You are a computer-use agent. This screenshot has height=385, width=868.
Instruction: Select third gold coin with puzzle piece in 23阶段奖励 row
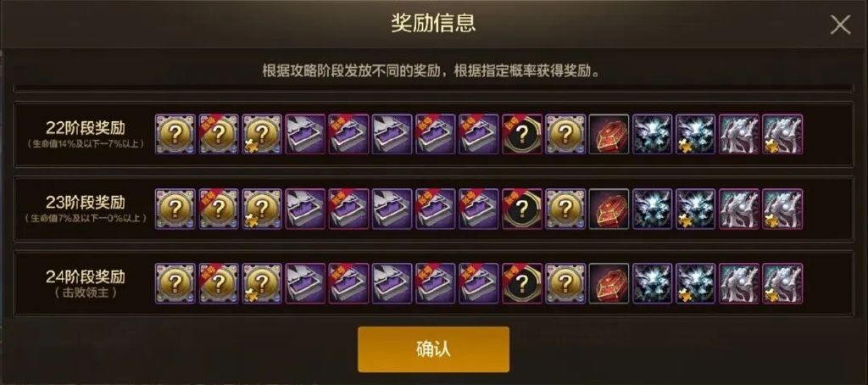(262, 209)
